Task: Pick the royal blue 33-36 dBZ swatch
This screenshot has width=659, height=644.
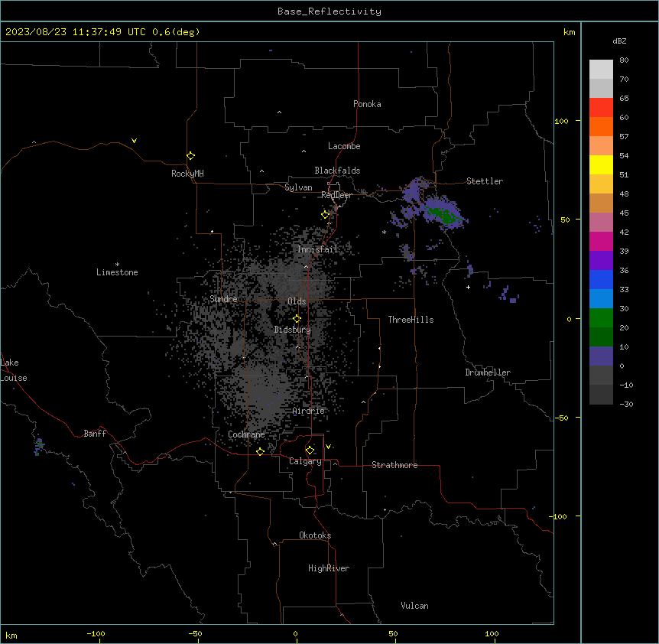Action: coord(601,279)
